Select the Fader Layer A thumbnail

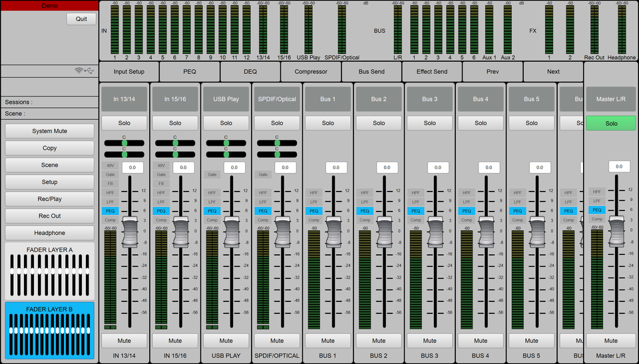[50, 272]
